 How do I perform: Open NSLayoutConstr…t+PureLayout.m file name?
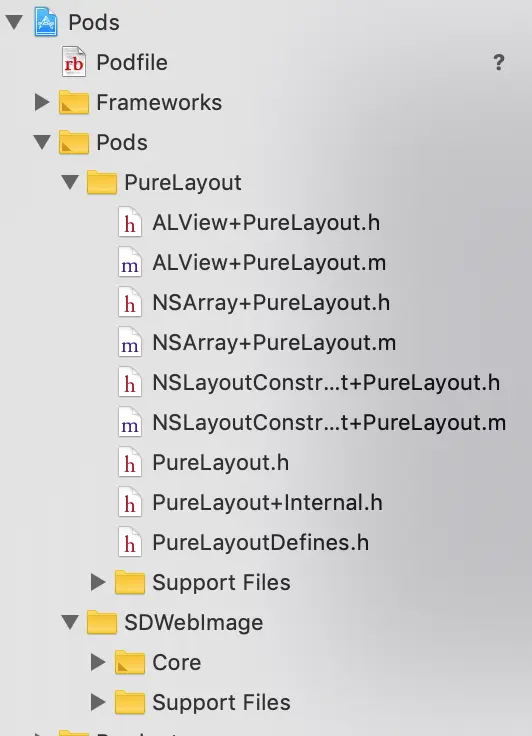click(329, 422)
